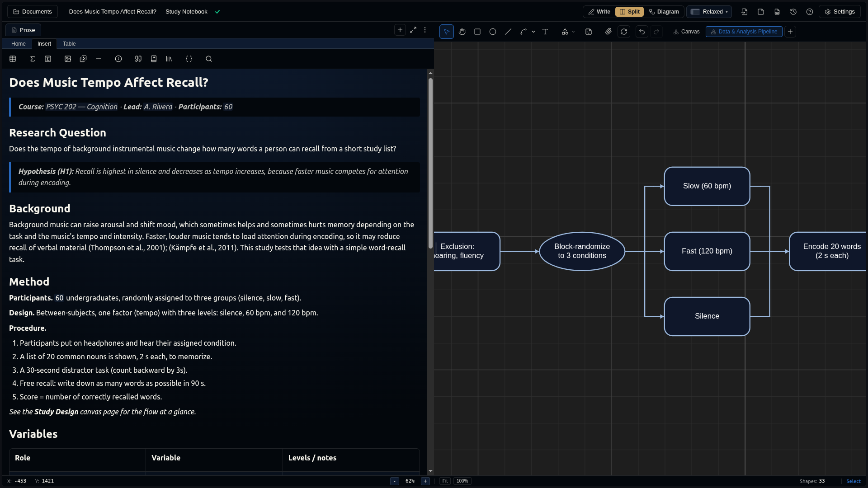Image resolution: width=868 pixels, height=488 pixels.
Task: Choose the ellipse shape tool
Action: tap(493, 32)
